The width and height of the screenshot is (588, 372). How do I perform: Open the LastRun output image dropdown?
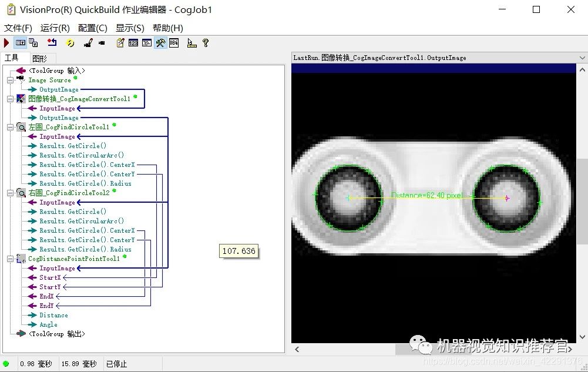click(x=582, y=58)
